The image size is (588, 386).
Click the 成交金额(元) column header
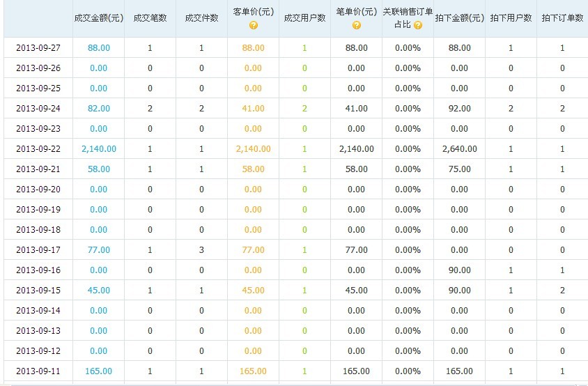click(99, 18)
